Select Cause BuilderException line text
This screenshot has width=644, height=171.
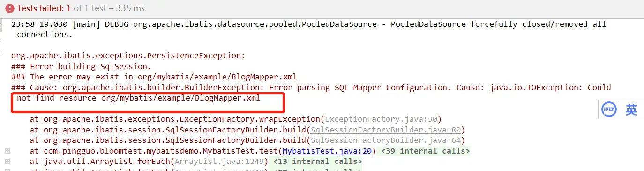pyautogui.click(x=311, y=88)
